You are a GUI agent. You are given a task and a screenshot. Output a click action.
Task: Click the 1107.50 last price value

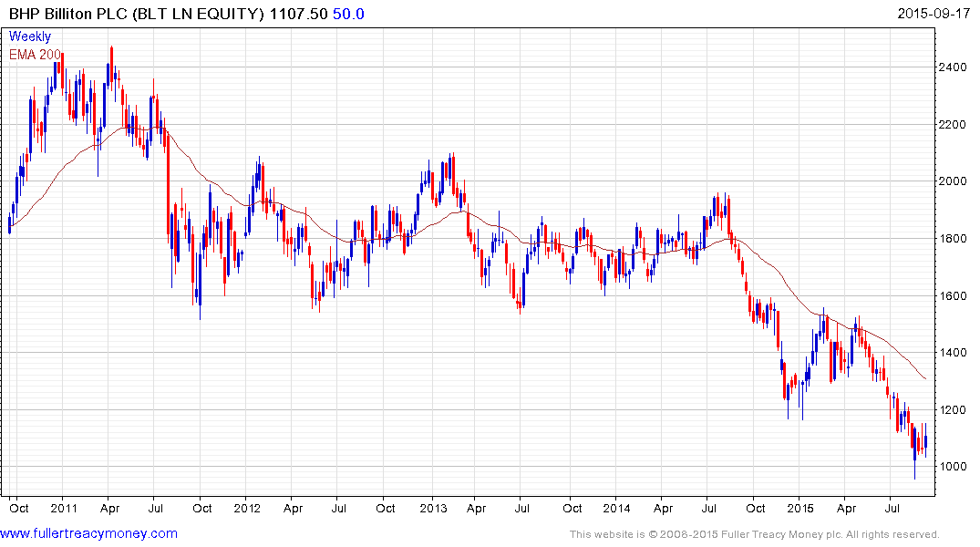pos(298,14)
